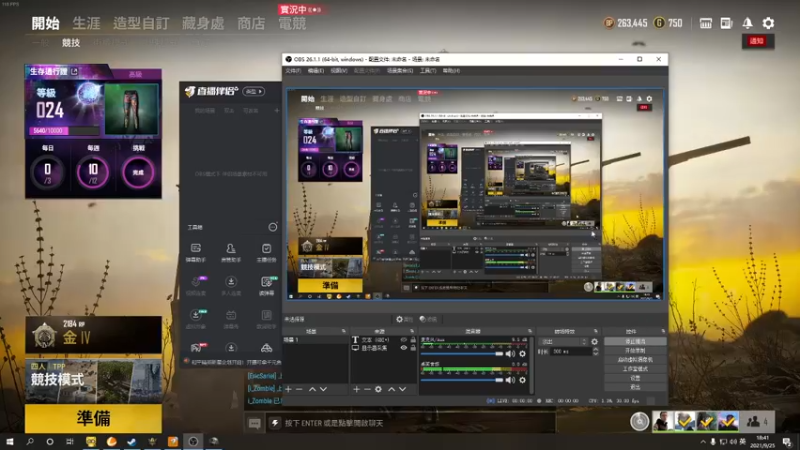Open the chat bubble icon beside chat box
800x450 pixels.
pyautogui.click(x=254, y=423)
